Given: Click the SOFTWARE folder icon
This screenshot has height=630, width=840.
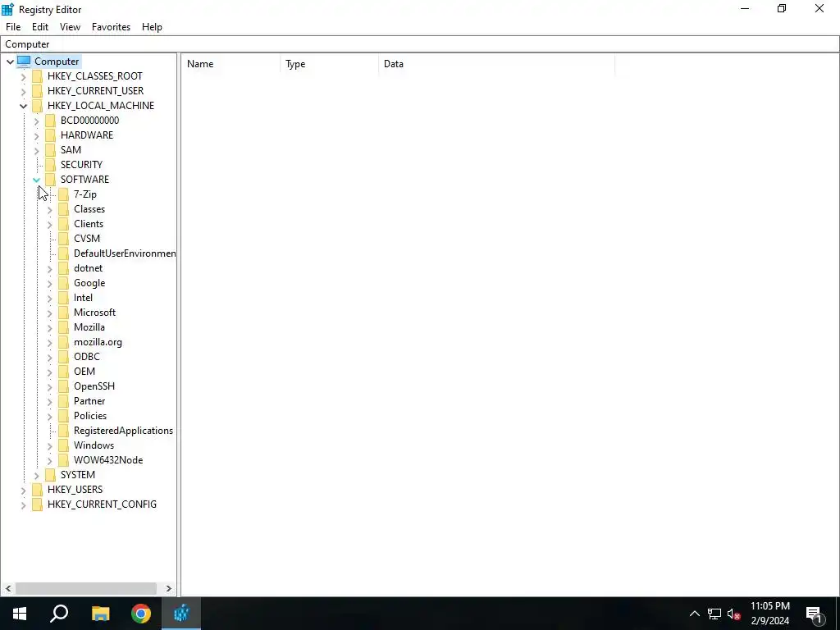Looking at the screenshot, I should (x=50, y=180).
